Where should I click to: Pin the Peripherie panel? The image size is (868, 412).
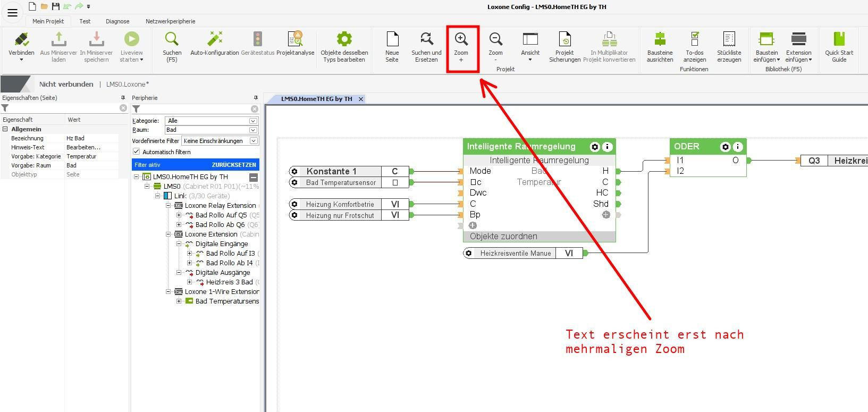click(x=256, y=98)
